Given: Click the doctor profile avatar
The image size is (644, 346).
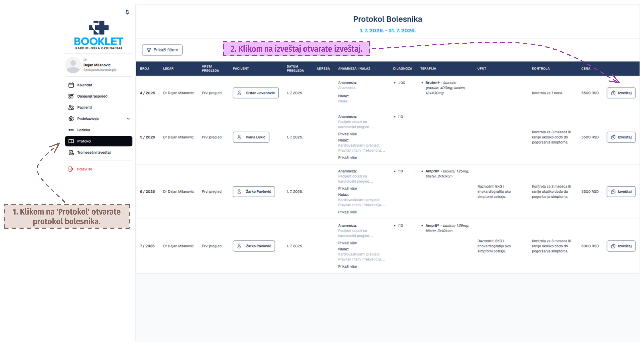Looking at the screenshot, I should [73, 65].
